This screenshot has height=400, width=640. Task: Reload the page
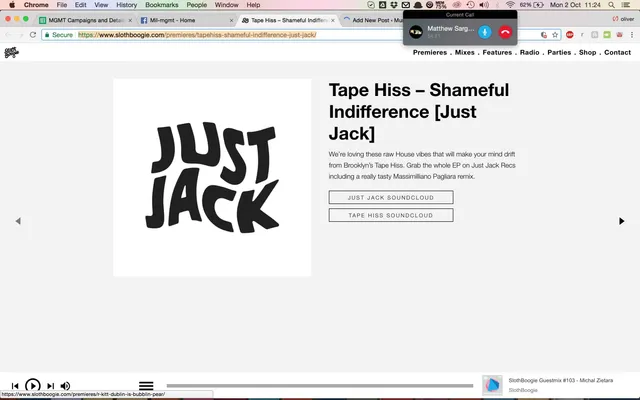click(x=33, y=35)
